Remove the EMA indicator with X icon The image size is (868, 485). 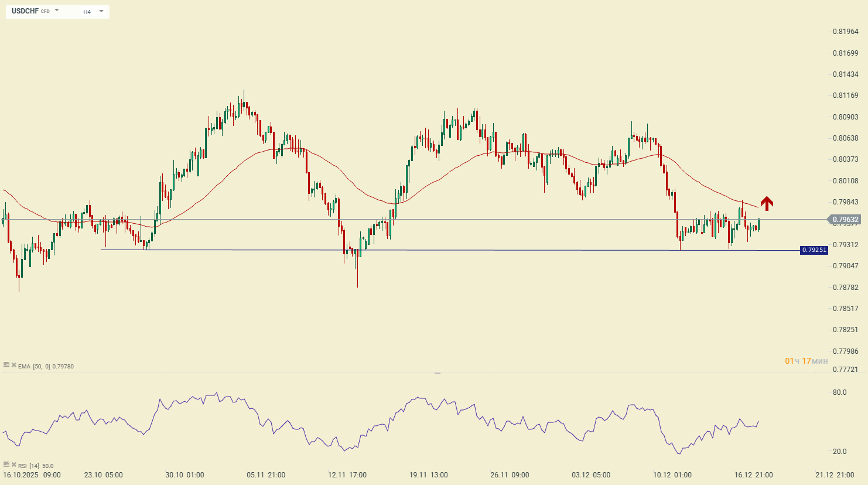pos(13,366)
